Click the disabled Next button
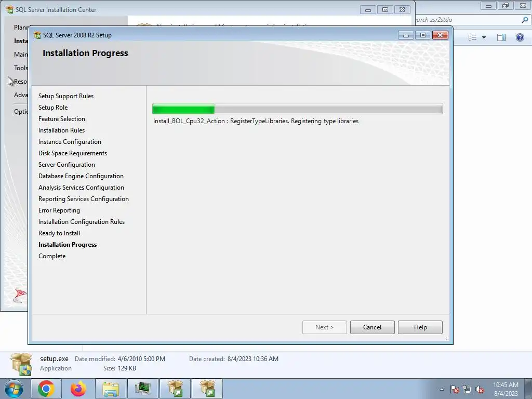Screen dimensions: 532x399 pos(324,327)
